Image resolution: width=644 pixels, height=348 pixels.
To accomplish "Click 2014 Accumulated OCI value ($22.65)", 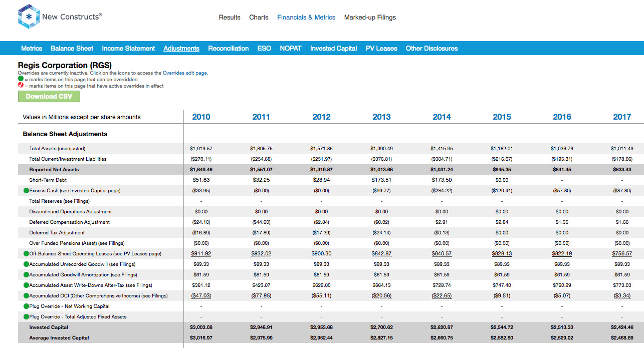I will pyautogui.click(x=442, y=296).
